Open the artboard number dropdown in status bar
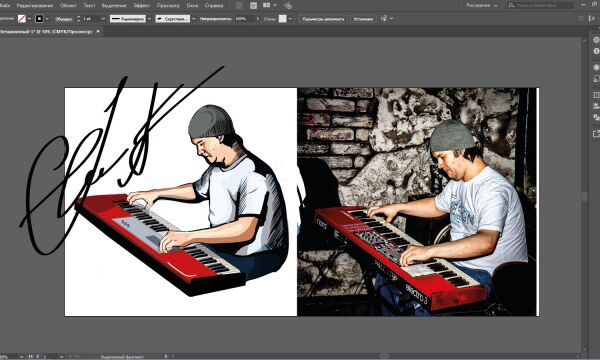Screen dimensions: 600x360 pyautogui.click(x=61, y=357)
